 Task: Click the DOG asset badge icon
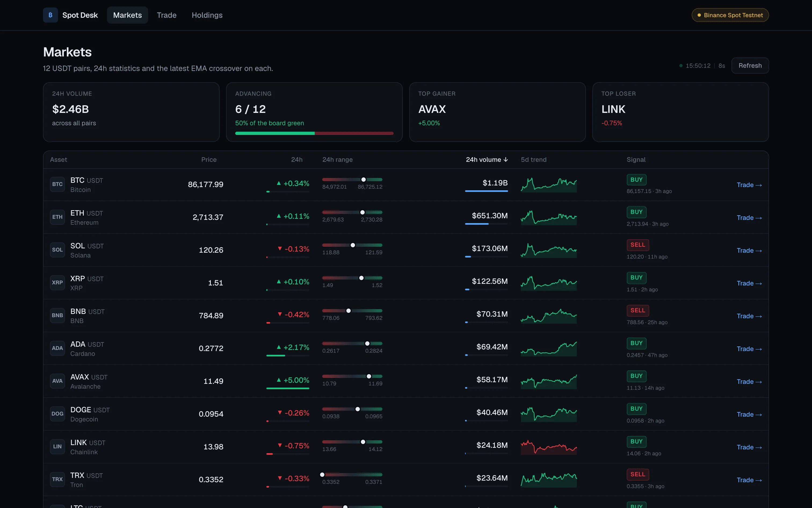57,414
